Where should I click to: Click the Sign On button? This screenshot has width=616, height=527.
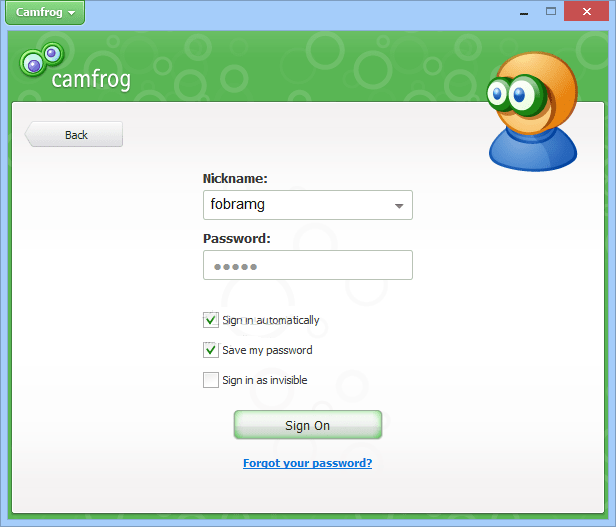[x=308, y=425]
